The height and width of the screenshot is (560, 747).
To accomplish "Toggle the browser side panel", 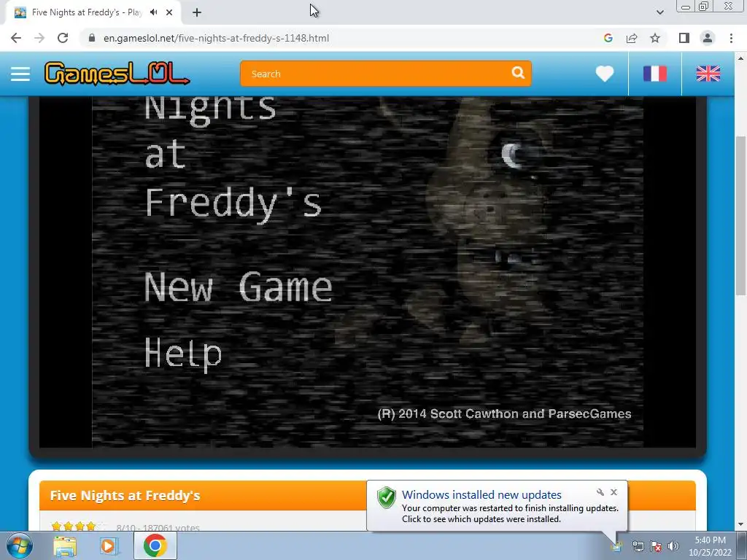I will [684, 38].
